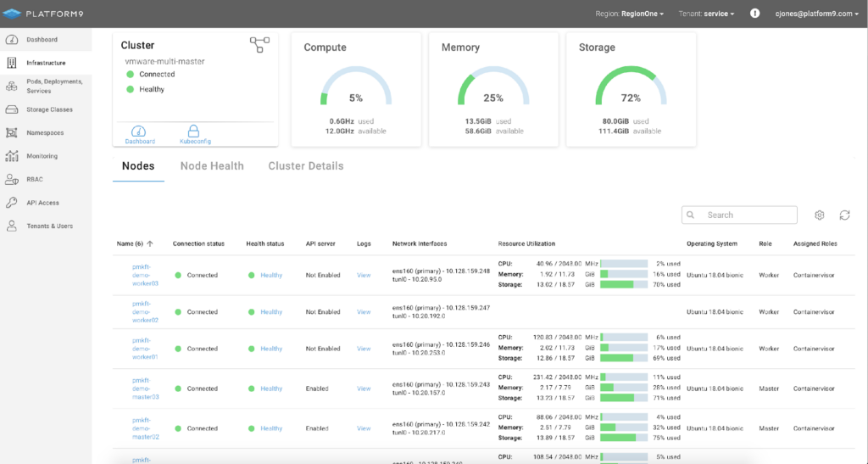868x464 pixels.
Task: Click worker03 storage 70% used bar
Action: 624,285
